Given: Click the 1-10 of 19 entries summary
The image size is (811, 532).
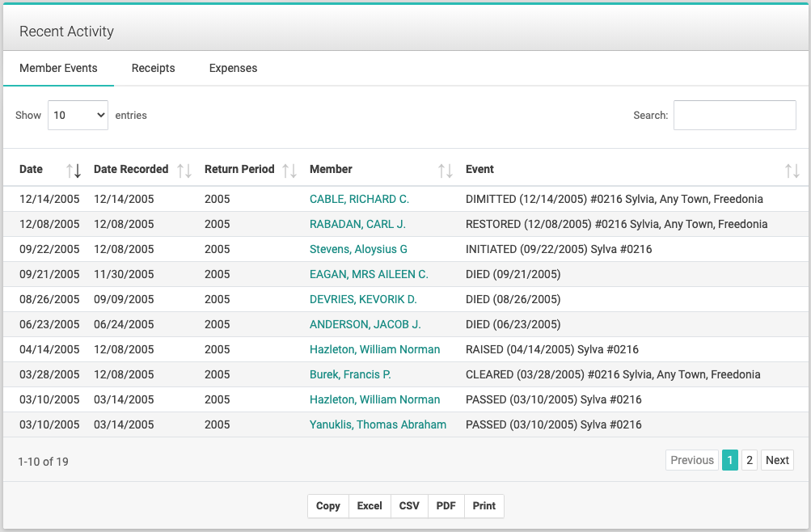Looking at the screenshot, I should pos(43,462).
